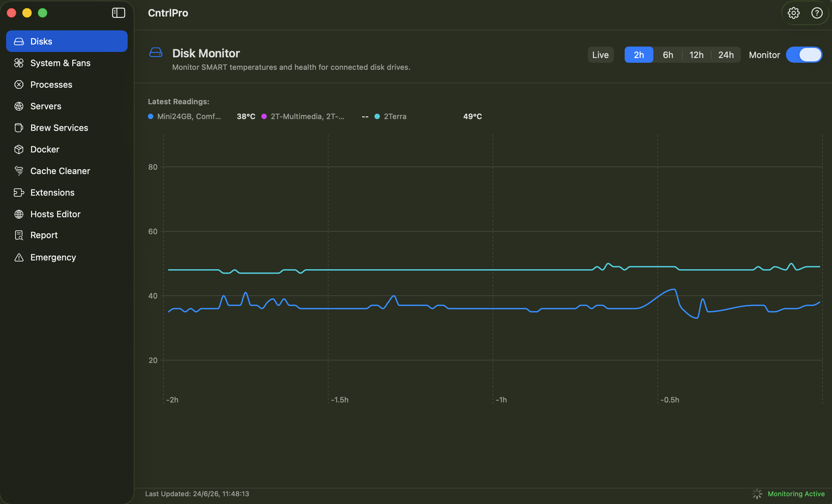832x504 pixels.
Task: Click the Brew Services mug icon
Action: coord(19,128)
